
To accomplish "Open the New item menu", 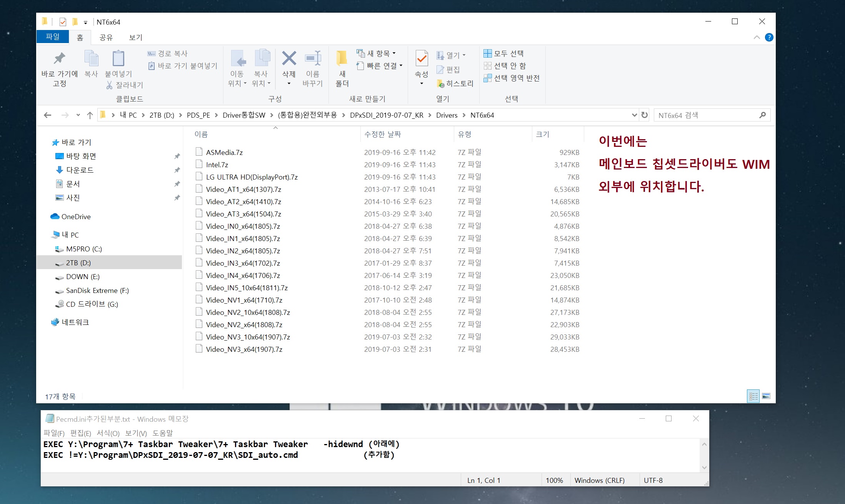I will point(377,53).
